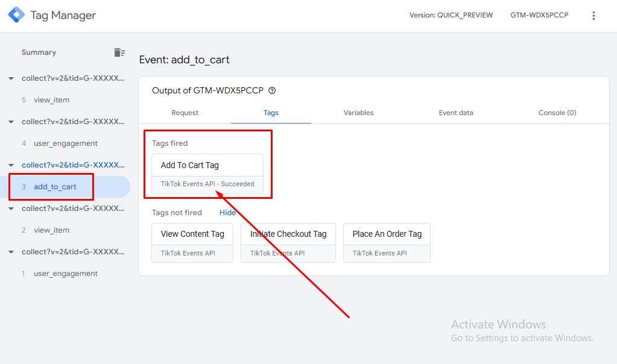Open the three-dot overflow menu

point(593,15)
